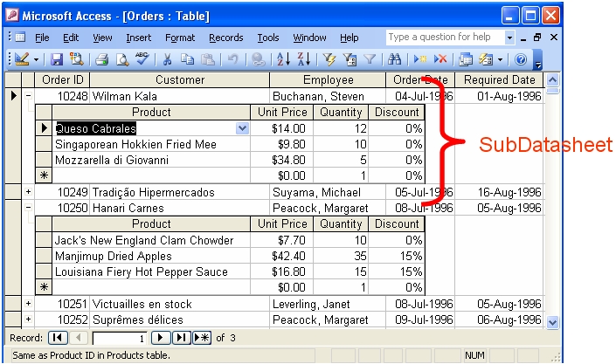Viewport: 616px width, 364px height.
Task: Open the Tools menu
Action: pos(268,38)
